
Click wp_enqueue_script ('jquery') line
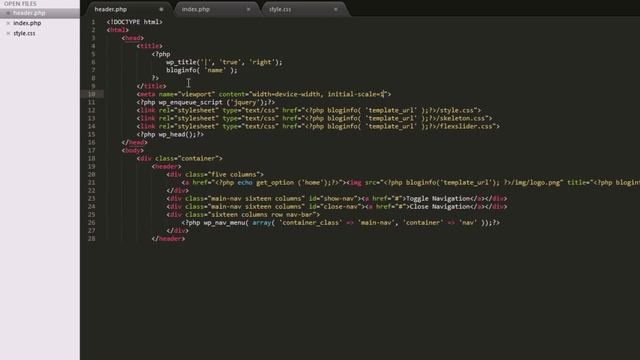(x=206, y=102)
